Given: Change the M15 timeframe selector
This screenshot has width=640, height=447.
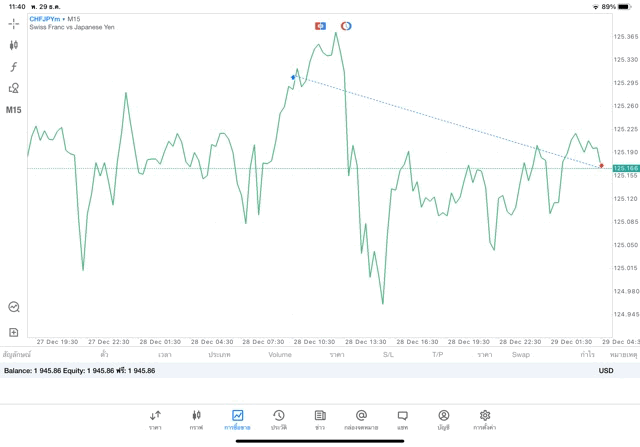Looking at the screenshot, I should 14,110.
